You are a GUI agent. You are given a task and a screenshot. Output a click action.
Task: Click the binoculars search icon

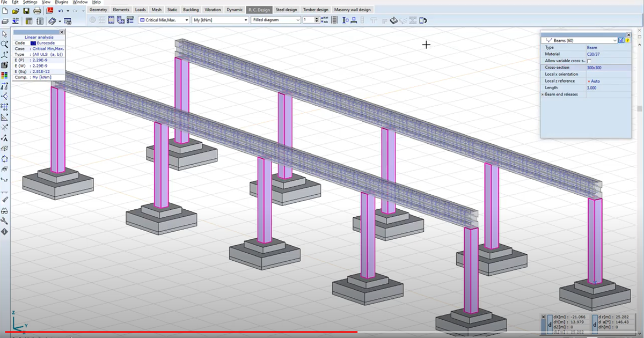[x=5, y=210]
